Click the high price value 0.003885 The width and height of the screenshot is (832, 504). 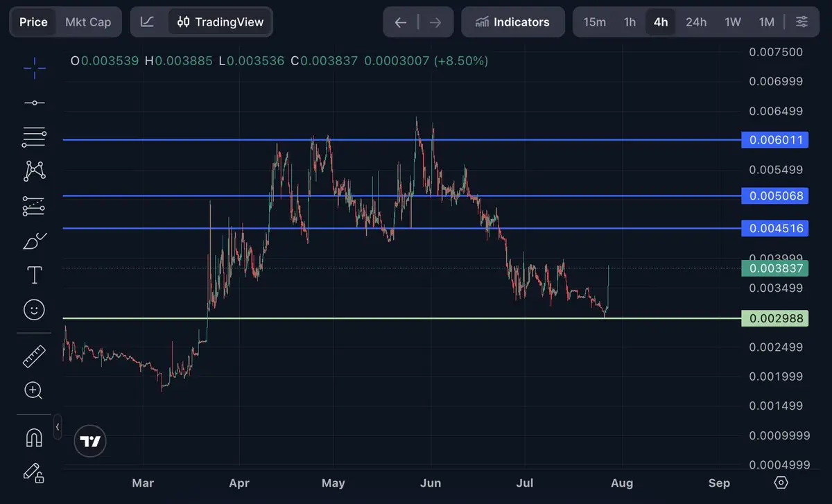[x=184, y=61]
